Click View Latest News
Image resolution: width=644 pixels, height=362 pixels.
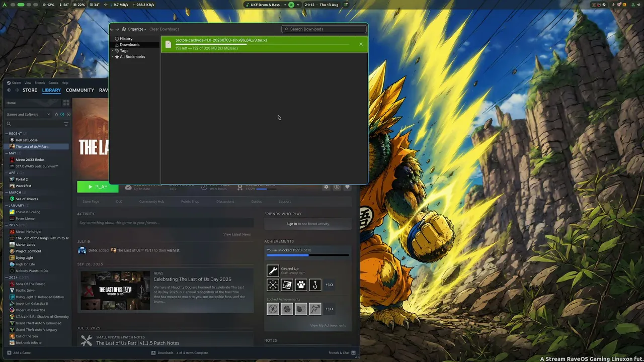coord(237,234)
